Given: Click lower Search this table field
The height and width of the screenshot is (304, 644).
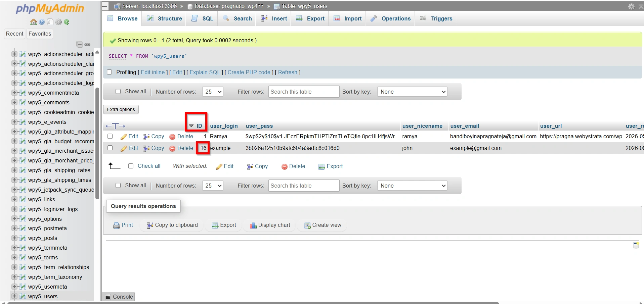Looking at the screenshot, I should (x=304, y=186).
